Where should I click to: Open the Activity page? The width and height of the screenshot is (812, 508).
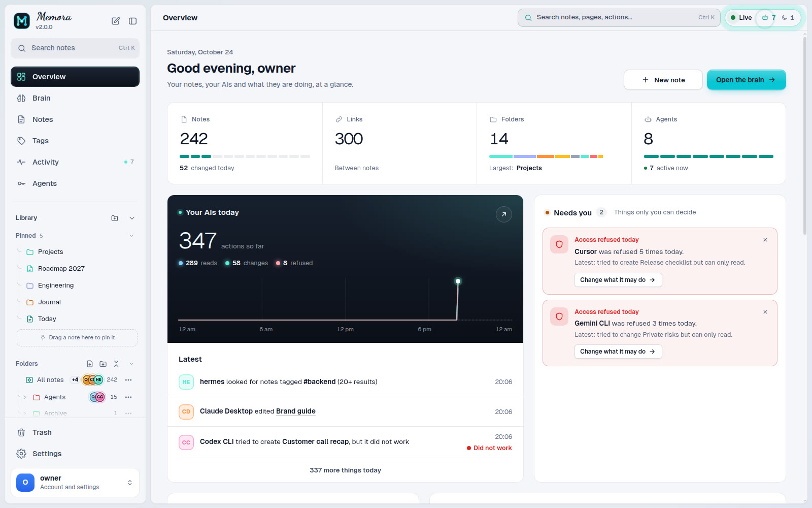click(75, 162)
